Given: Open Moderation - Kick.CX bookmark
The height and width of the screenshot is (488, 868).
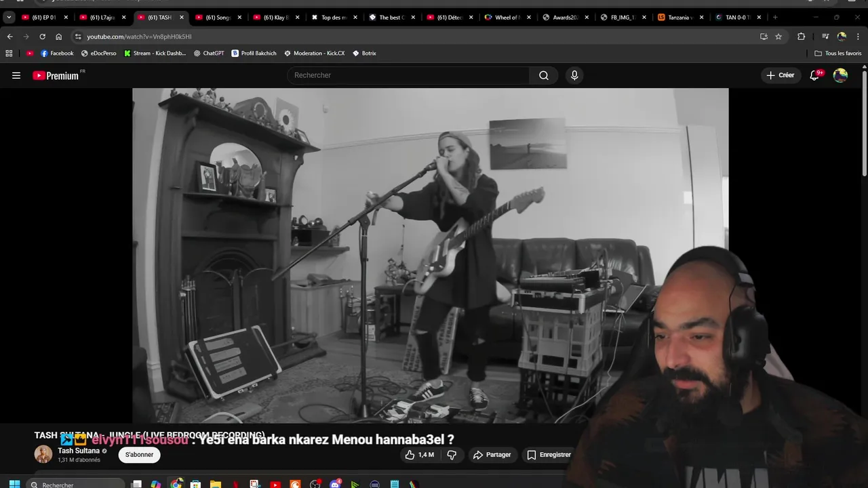Looking at the screenshot, I should coord(314,53).
